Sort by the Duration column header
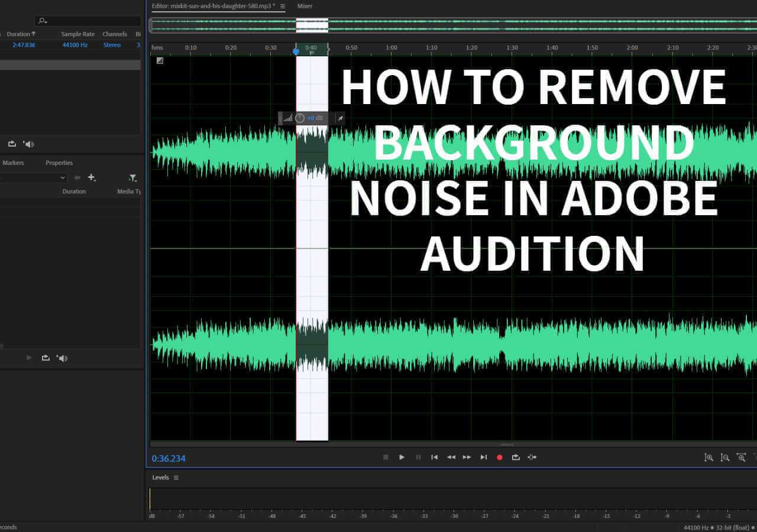Viewport: 757px width, 532px height. point(21,34)
